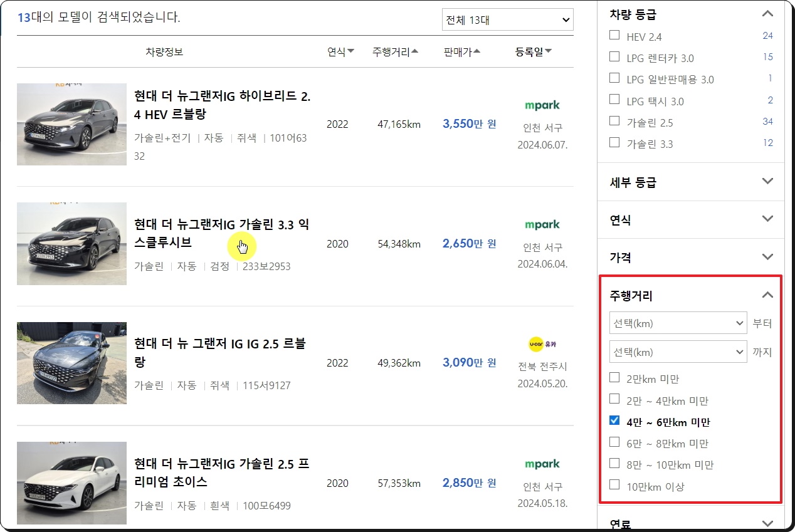Check the LPG 렌터카 3.0 filter

coord(614,57)
